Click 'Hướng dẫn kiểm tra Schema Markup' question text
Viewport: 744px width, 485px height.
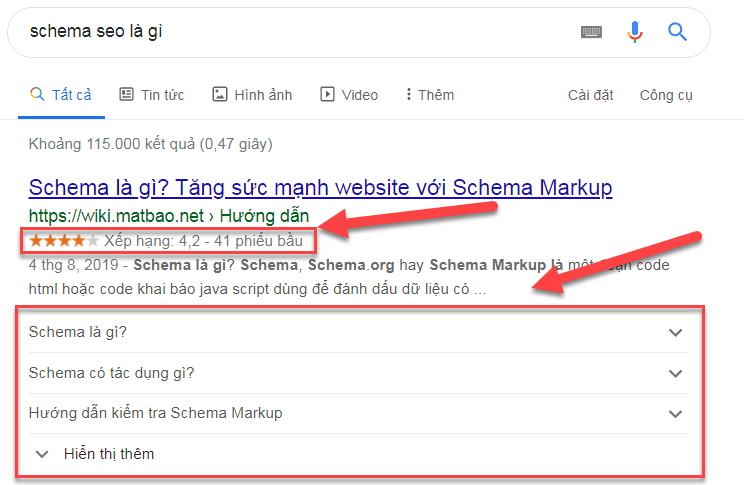(x=155, y=413)
